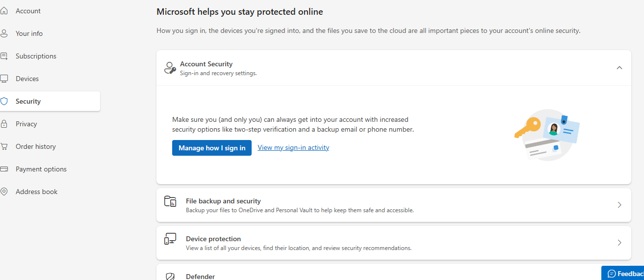Viewport: 644px width, 280px height.
Task: Click the Privacy lock icon in sidebar
Action: (4, 124)
